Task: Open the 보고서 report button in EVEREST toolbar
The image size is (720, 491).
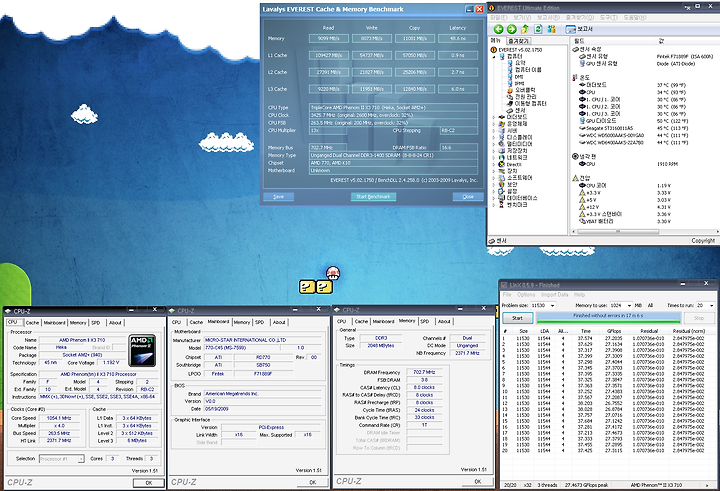Action: tap(579, 29)
